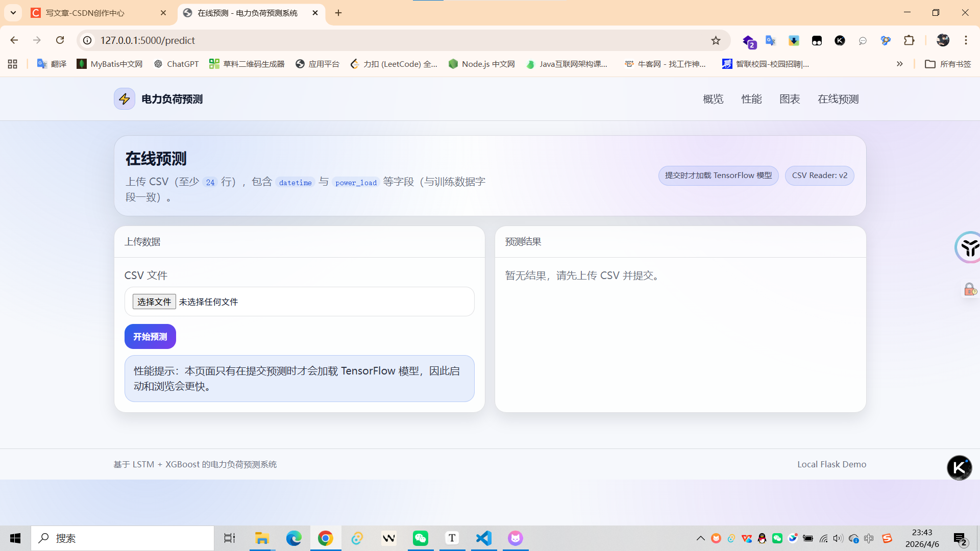Image resolution: width=980 pixels, height=551 pixels.
Task: Click the address bar URL field
Action: click(357, 40)
